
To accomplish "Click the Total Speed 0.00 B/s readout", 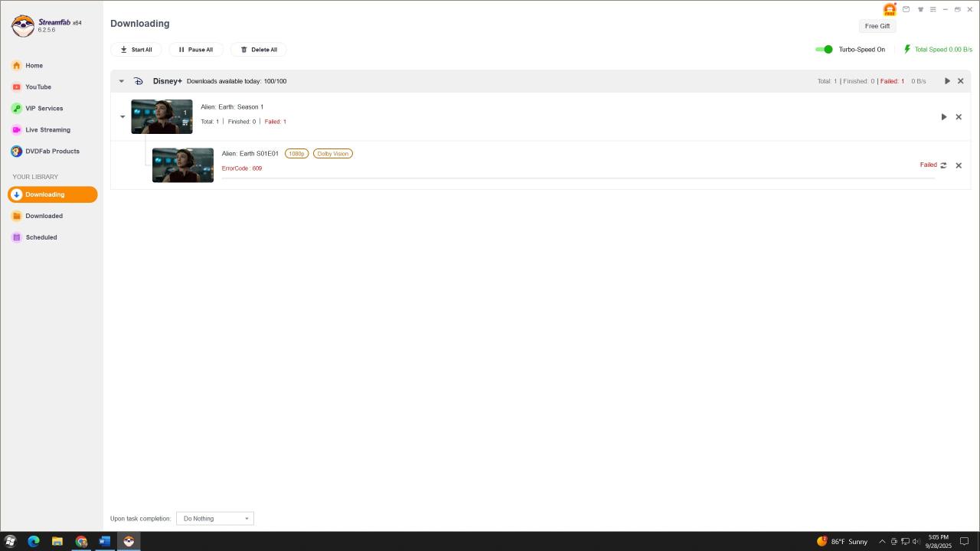I will 943,50.
